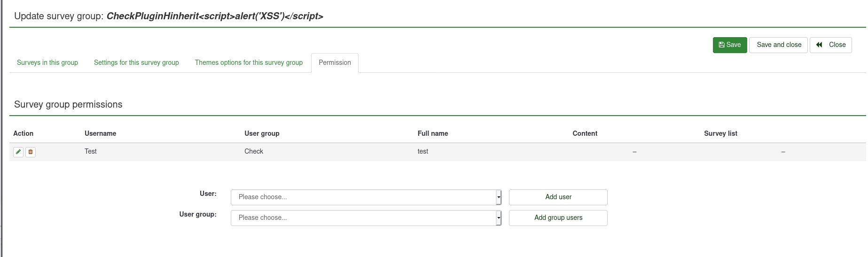This screenshot has width=868, height=257.
Task: Click the Add group users button
Action: [558, 218]
